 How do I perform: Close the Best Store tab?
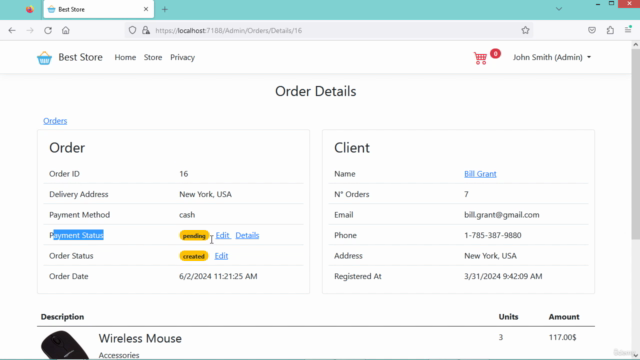point(146,9)
